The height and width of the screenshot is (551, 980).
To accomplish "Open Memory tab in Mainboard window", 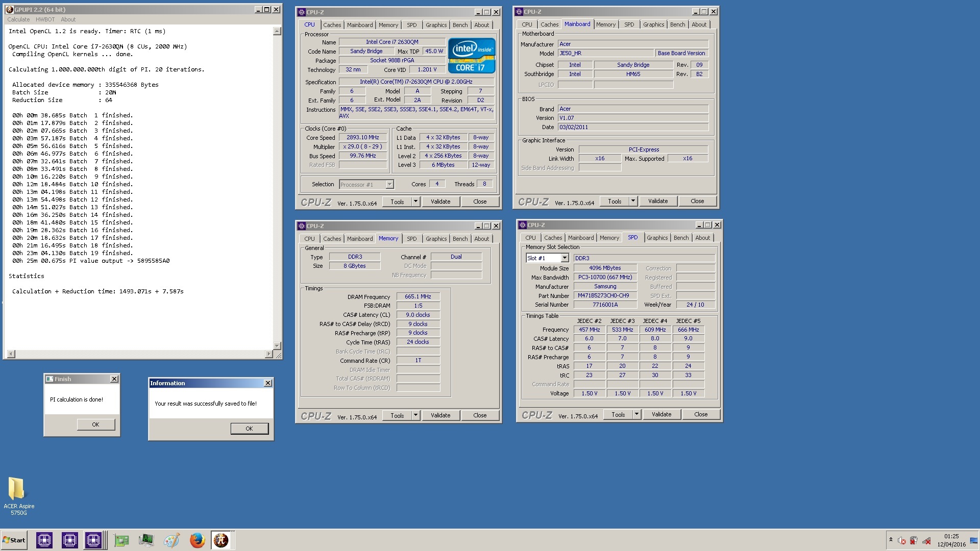I will [x=605, y=24].
